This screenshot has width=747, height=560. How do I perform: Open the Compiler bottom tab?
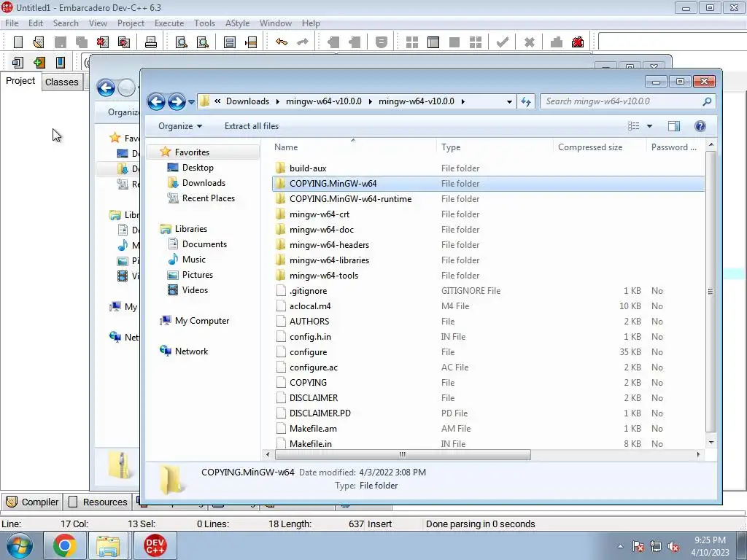32,502
